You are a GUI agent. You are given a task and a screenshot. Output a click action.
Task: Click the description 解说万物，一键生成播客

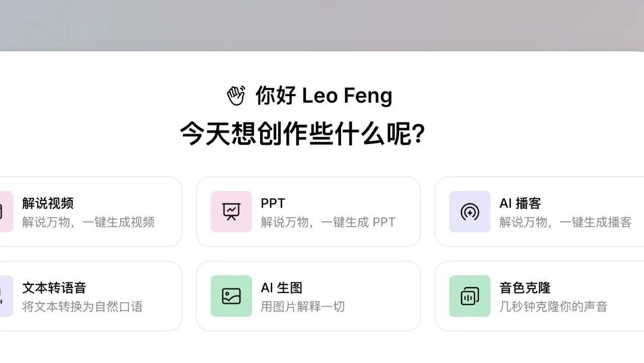tap(565, 222)
